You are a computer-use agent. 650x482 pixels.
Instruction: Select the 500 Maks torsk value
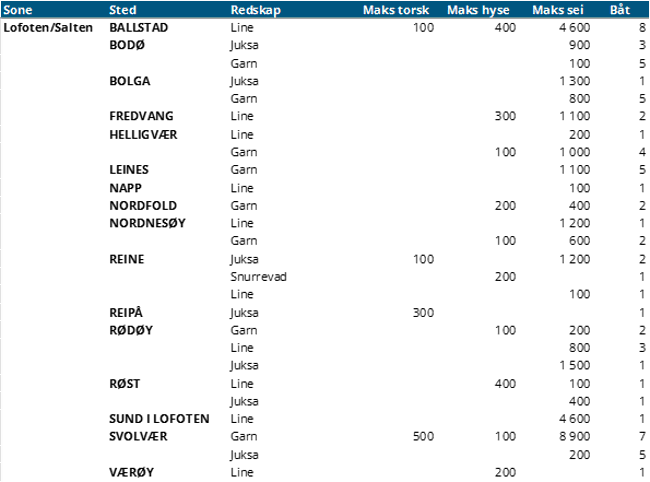point(423,436)
